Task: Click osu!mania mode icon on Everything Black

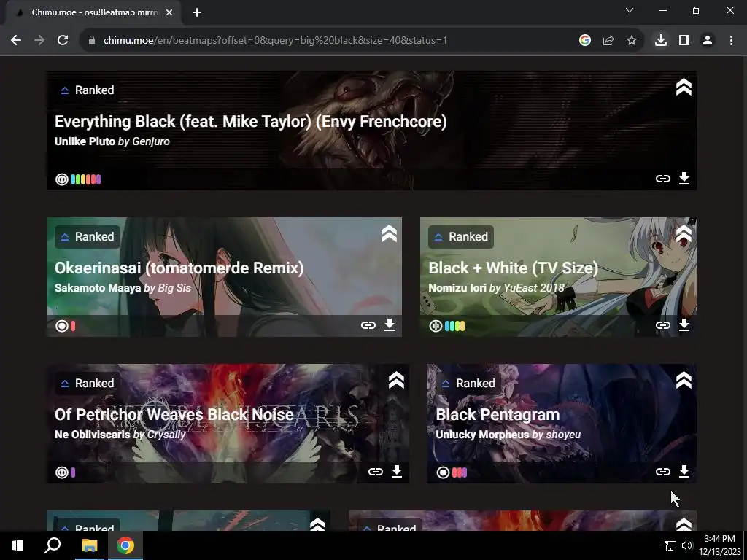Action: tap(61, 179)
